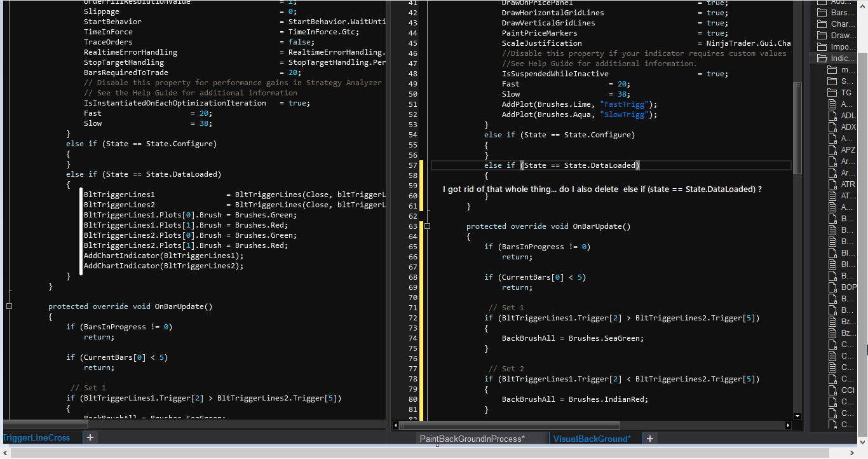Switch to the VisualBackGround tab
Screen dimensions: 868x459
[x=592, y=439]
